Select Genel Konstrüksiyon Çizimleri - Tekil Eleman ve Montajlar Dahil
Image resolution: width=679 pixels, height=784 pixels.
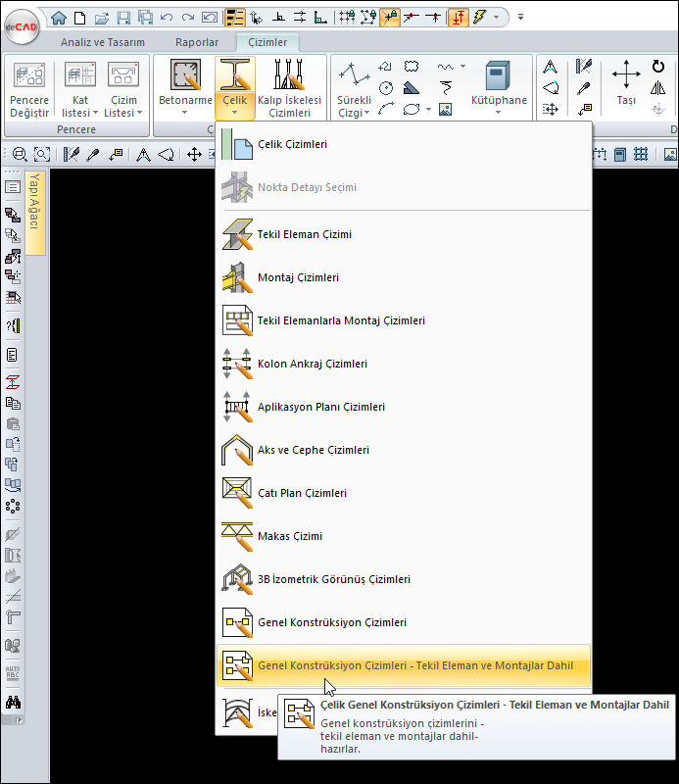coord(404,665)
